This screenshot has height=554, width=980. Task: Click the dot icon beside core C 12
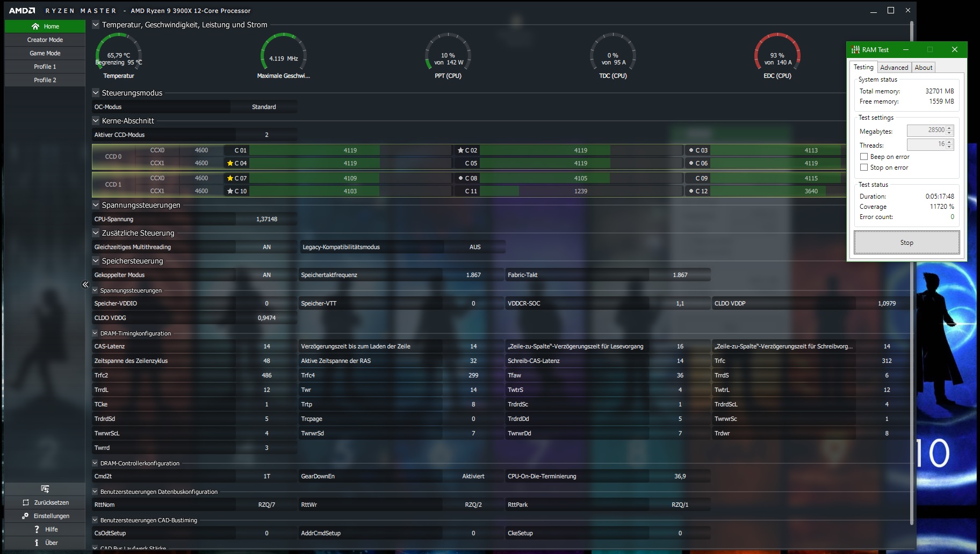[691, 191]
